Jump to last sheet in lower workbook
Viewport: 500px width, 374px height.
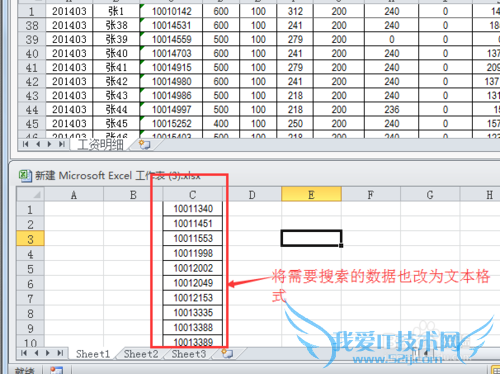coord(60,353)
